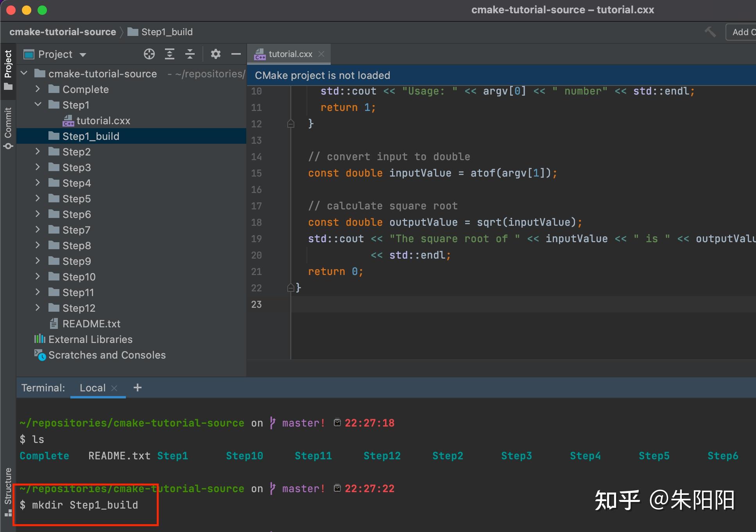
Task: Add a new terminal session with plus
Action: (x=137, y=387)
